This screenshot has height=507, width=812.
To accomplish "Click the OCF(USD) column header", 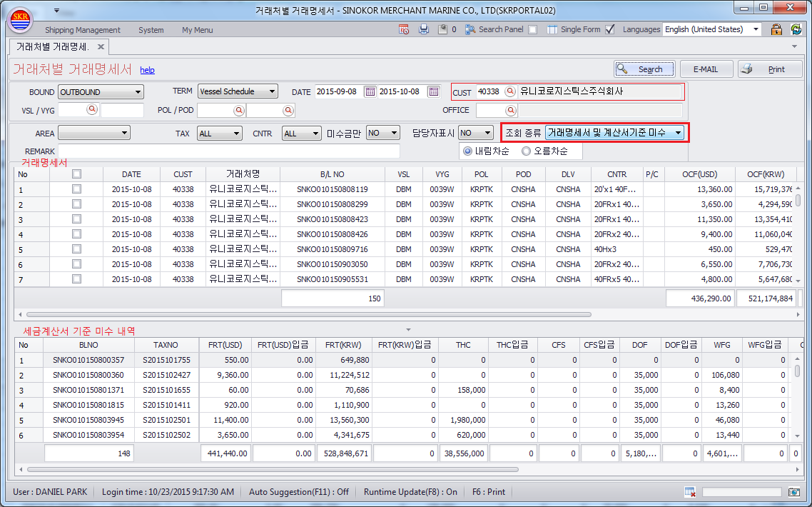I will tap(700, 174).
